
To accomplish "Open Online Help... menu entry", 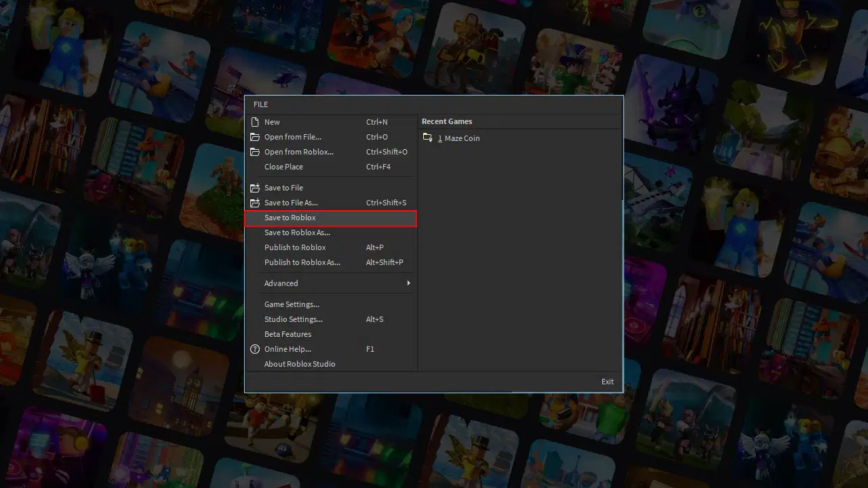I will 331,349.
